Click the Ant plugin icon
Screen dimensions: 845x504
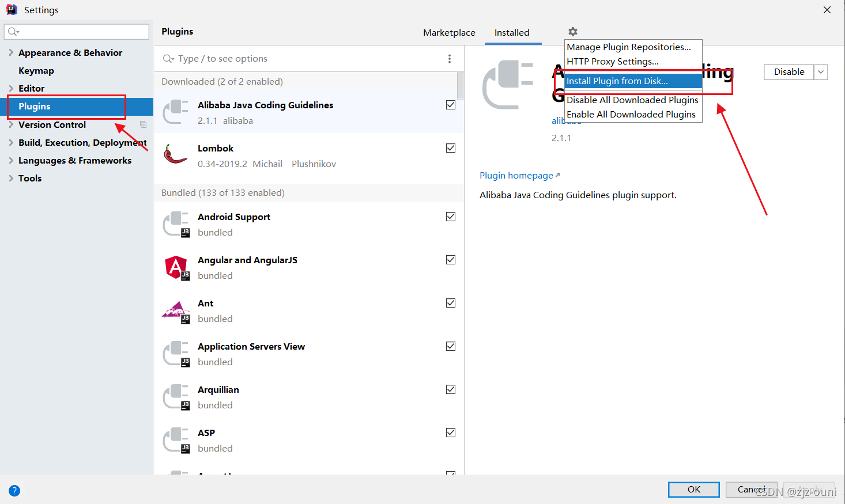(x=176, y=312)
